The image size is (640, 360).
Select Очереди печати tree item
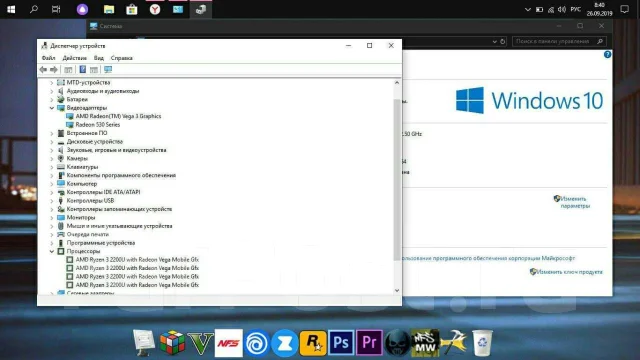(x=88, y=235)
